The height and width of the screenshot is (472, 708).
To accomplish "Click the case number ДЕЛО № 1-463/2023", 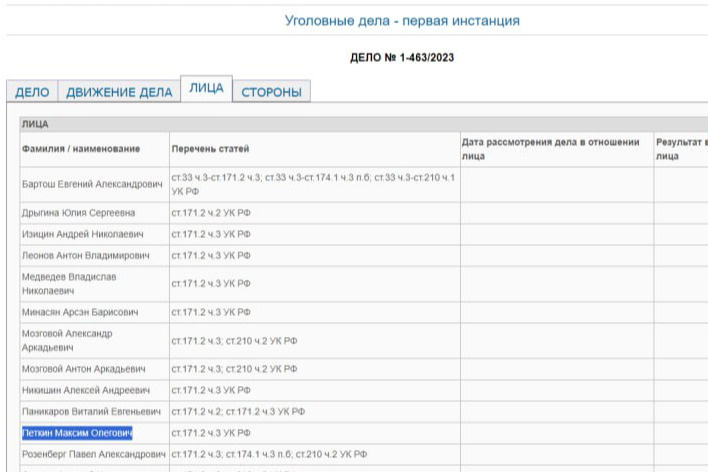I will tap(402, 58).
